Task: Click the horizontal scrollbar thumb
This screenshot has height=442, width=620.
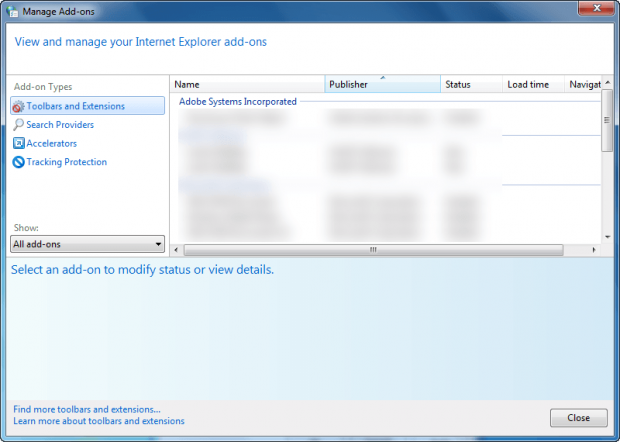Action: [x=374, y=250]
